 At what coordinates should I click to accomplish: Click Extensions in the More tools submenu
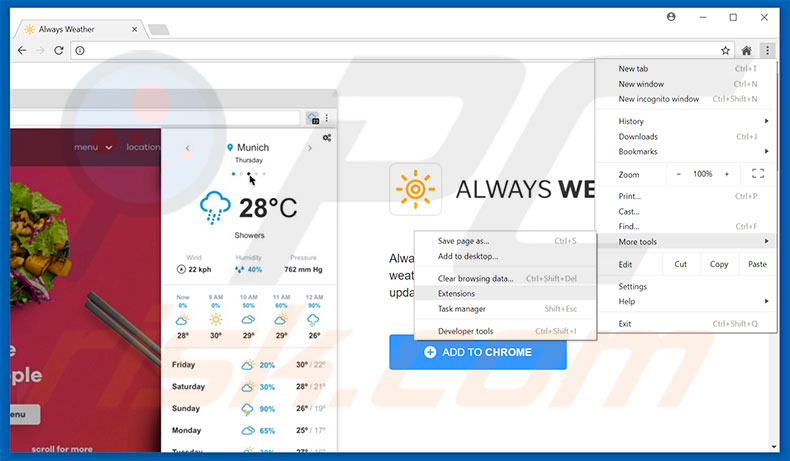505,293
